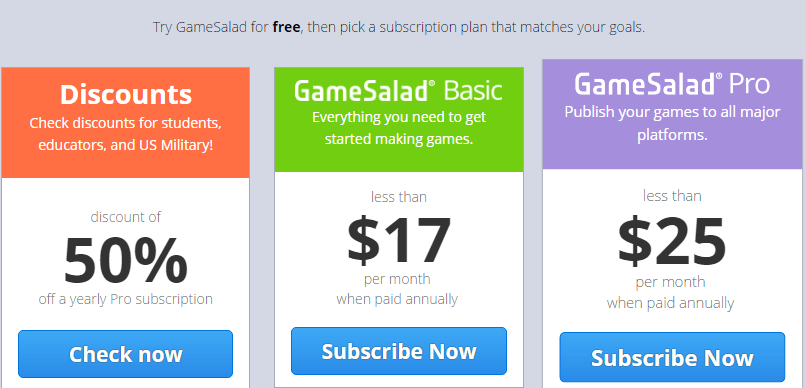
Task: Click the Check now button
Action: click(125, 354)
